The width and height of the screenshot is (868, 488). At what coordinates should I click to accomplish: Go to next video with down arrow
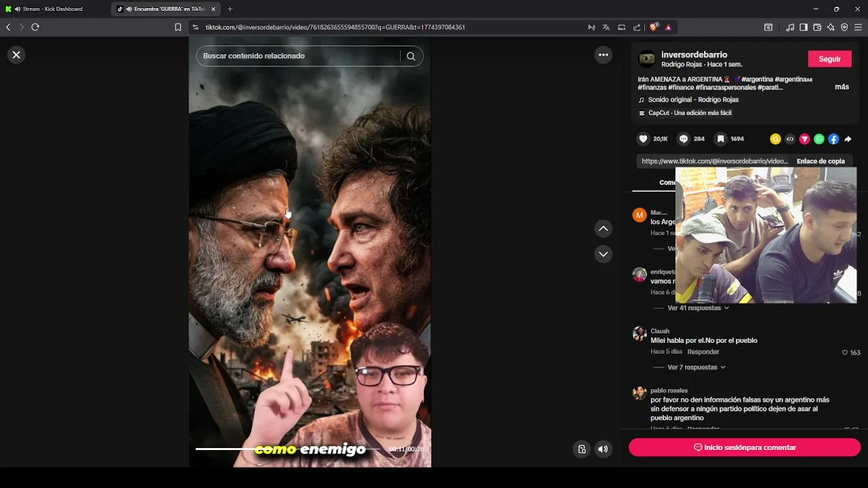click(x=603, y=254)
